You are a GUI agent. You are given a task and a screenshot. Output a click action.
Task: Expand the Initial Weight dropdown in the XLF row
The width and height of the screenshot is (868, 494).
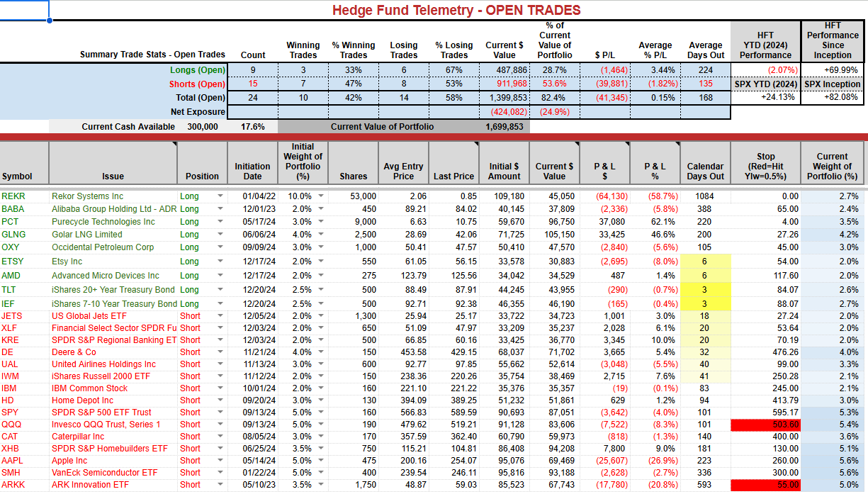click(x=321, y=328)
